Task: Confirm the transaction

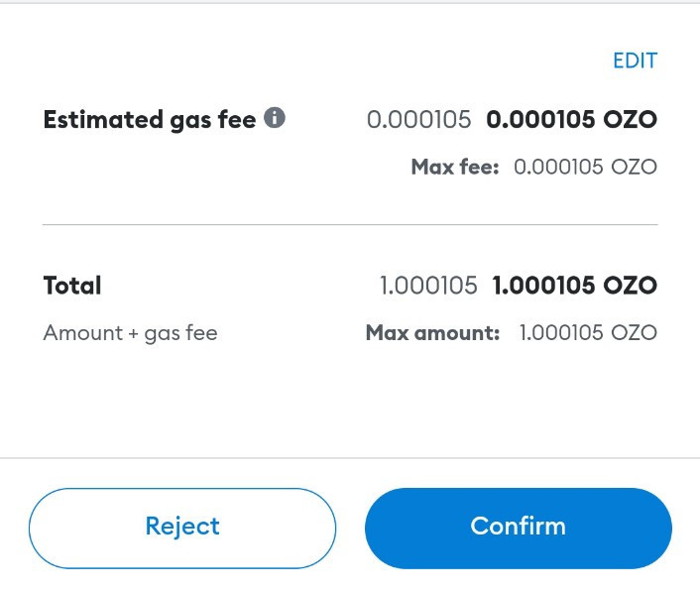Action: click(519, 529)
